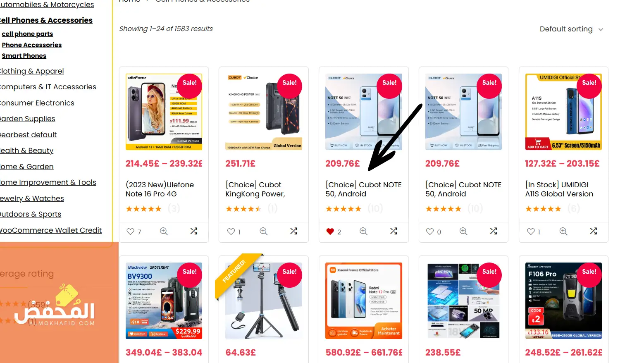Toggle wishlist heart on Cubot KingKong Power

(x=231, y=232)
